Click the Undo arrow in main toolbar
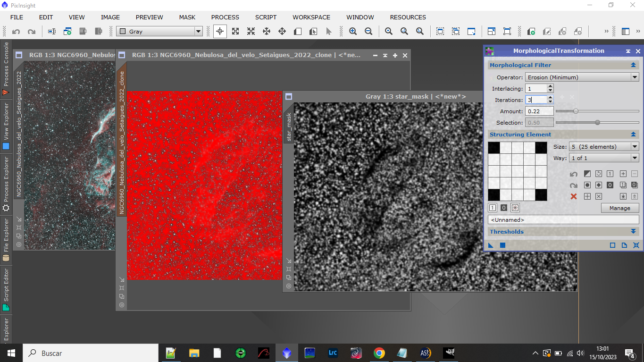This screenshot has height=362, width=644. coord(16,32)
